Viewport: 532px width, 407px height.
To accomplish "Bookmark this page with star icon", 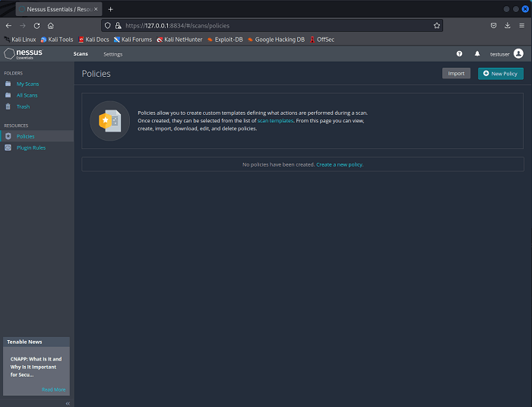I will coord(437,25).
